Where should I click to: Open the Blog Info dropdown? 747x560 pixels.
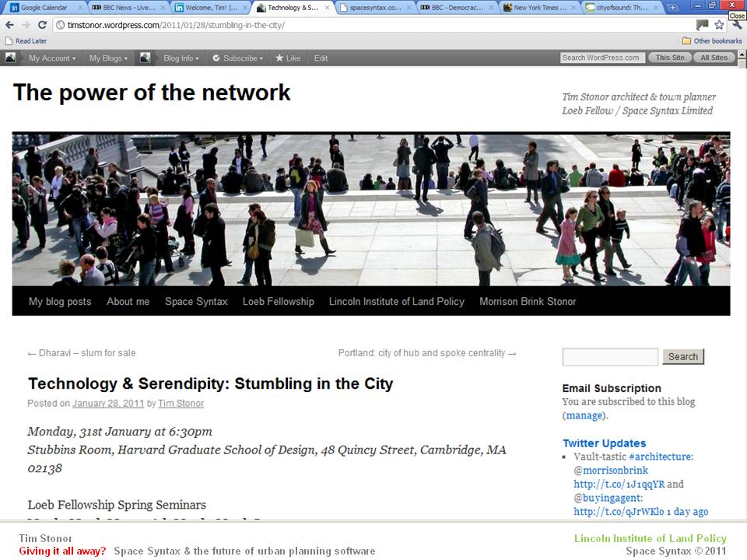[x=181, y=58]
